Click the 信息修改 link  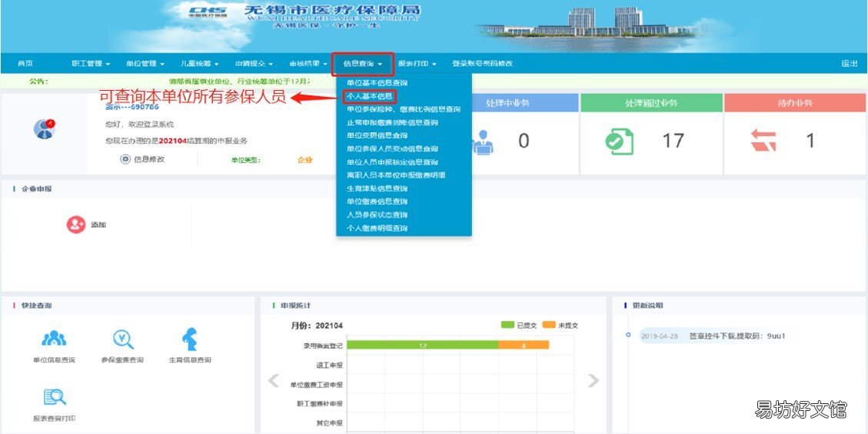[x=149, y=159]
